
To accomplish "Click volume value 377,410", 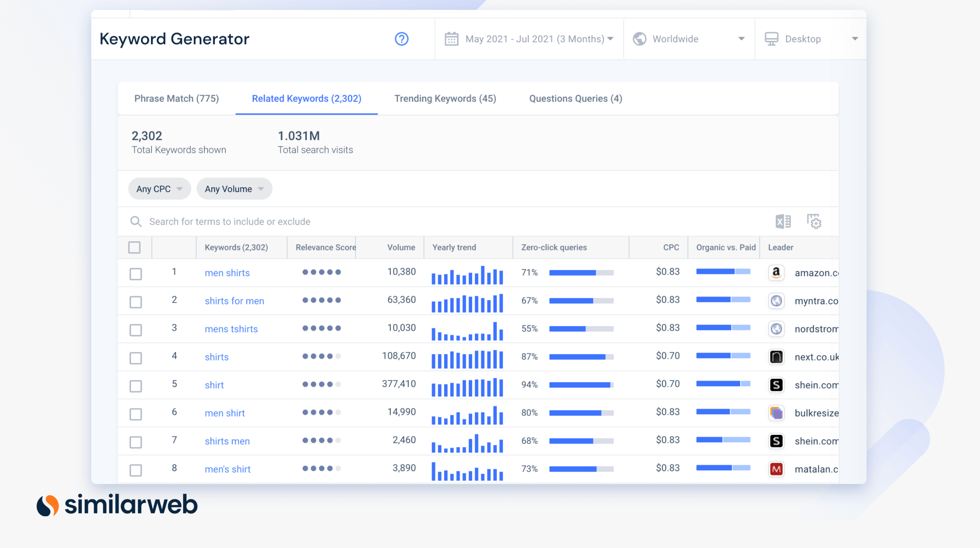I will [x=399, y=384].
